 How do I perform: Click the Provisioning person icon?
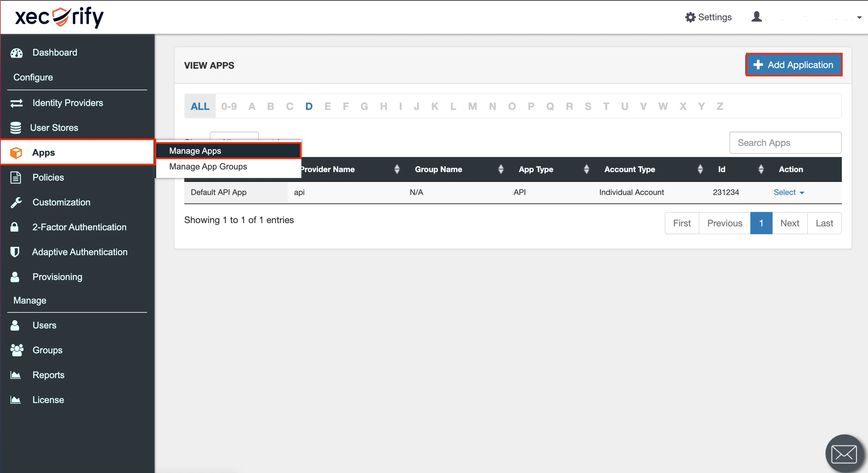click(15, 277)
